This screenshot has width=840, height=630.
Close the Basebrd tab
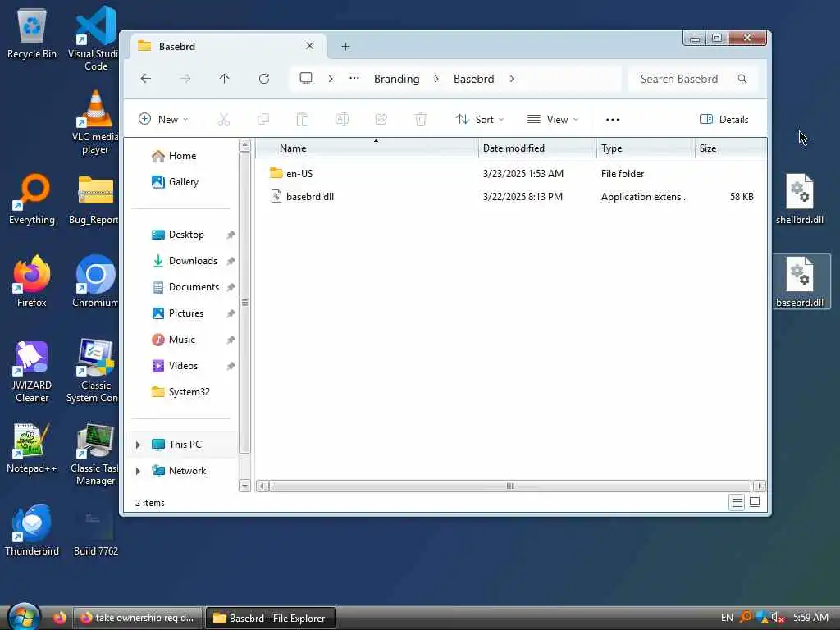(x=309, y=46)
